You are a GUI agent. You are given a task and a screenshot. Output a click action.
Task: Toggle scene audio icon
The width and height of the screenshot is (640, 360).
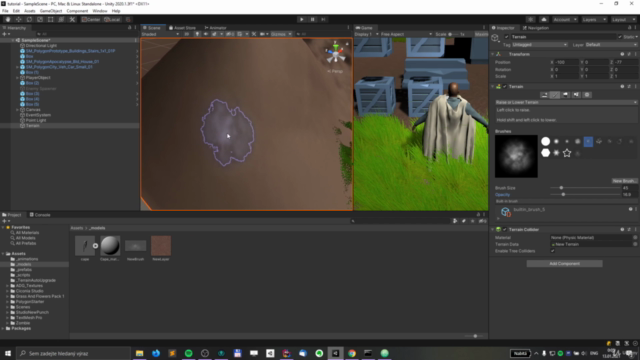206,34
